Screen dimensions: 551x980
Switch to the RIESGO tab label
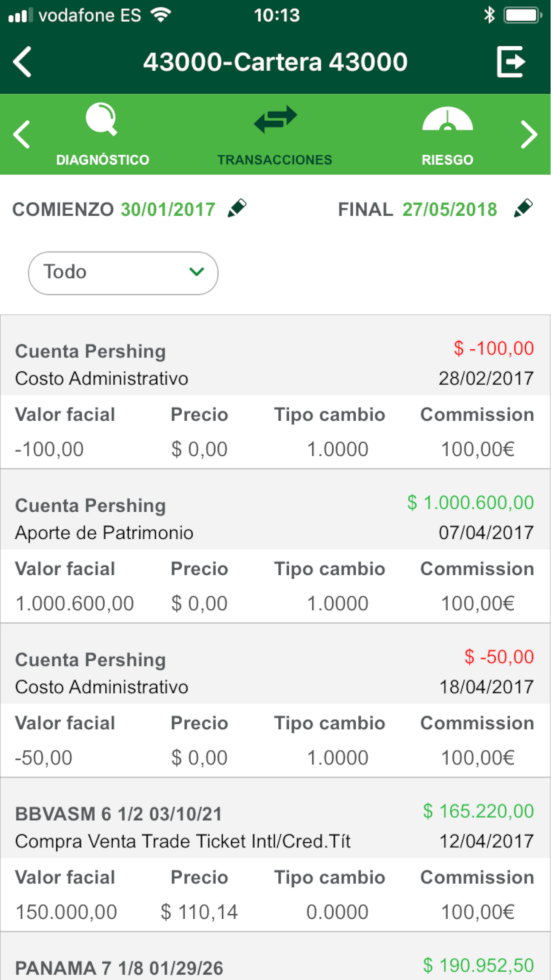pos(447,160)
